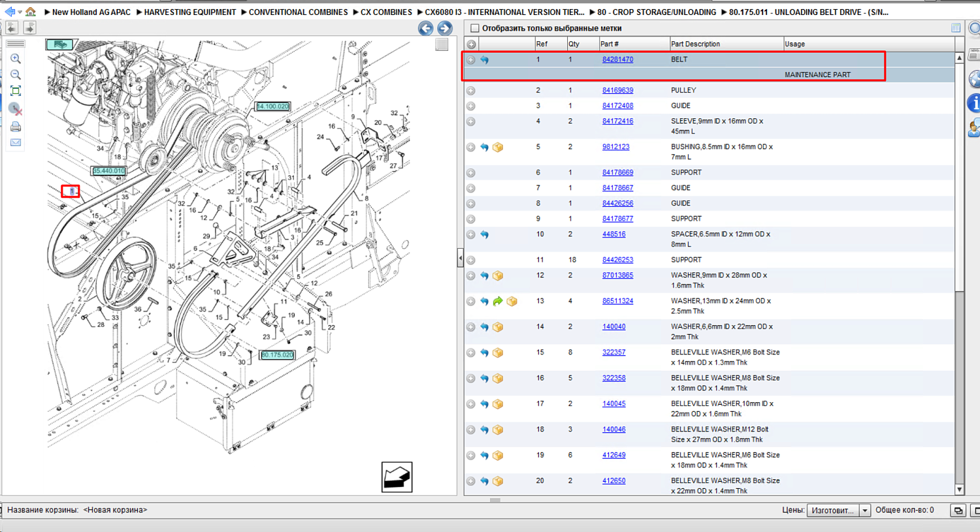Click the package icon for part 9812123
This screenshot has width=980, height=532.
(498, 148)
